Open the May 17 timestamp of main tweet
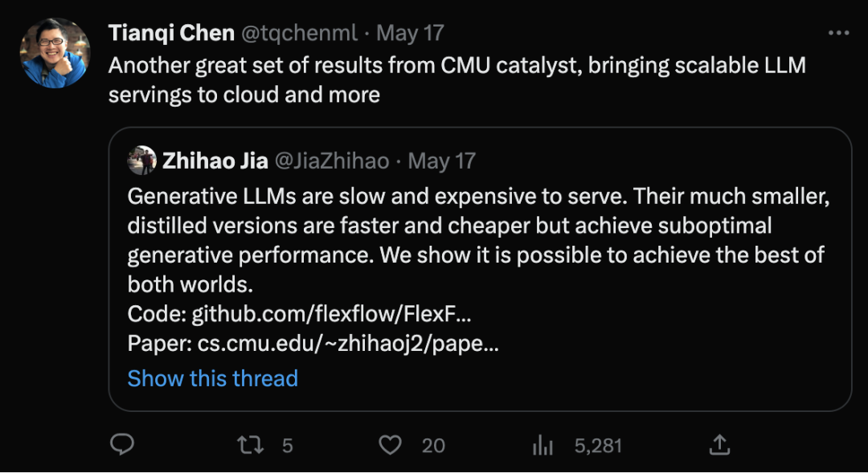This screenshot has height=473, width=868. [410, 33]
